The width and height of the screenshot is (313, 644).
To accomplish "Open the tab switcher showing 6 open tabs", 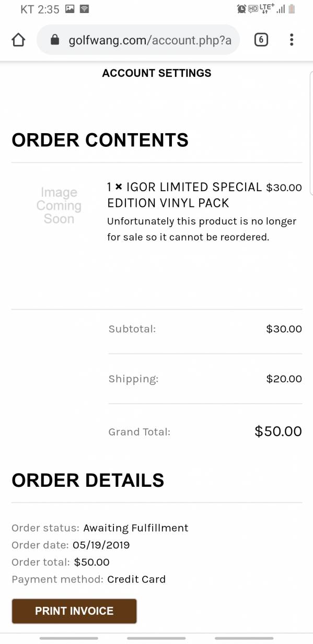I will (261, 39).
